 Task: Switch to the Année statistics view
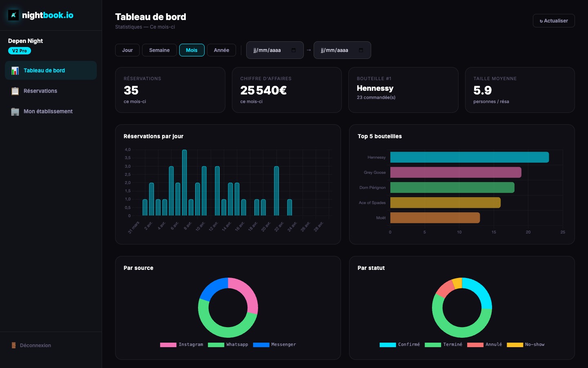[x=221, y=50]
